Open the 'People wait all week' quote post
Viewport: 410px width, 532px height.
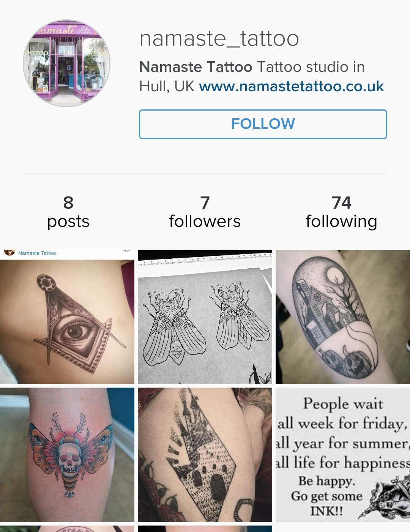[x=343, y=455]
